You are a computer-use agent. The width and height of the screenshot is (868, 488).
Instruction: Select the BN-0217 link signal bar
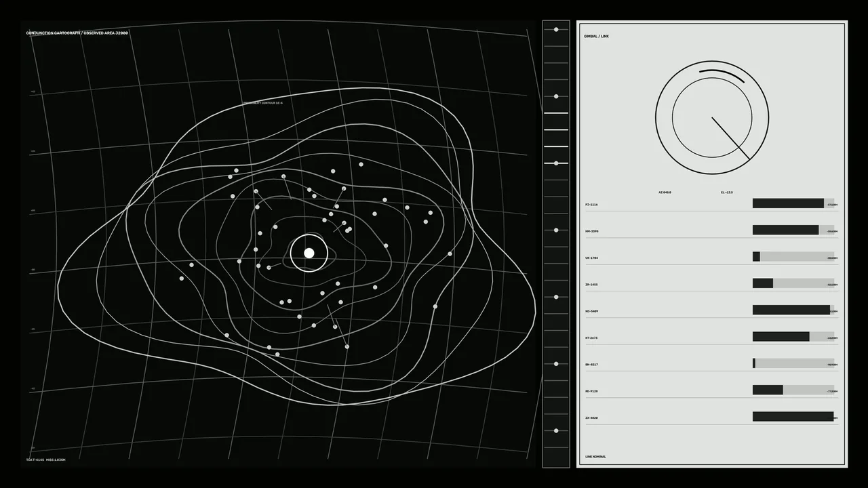pyautogui.click(x=793, y=363)
